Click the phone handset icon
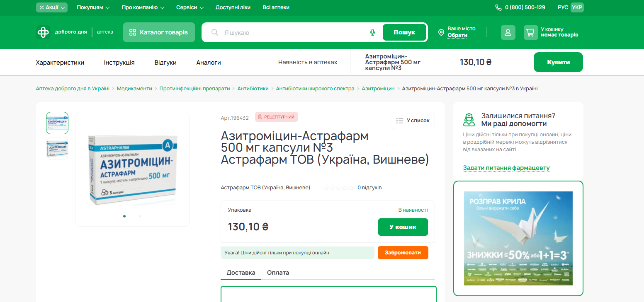Image resolution: width=644 pixels, height=302 pixels. click(498, 7)
